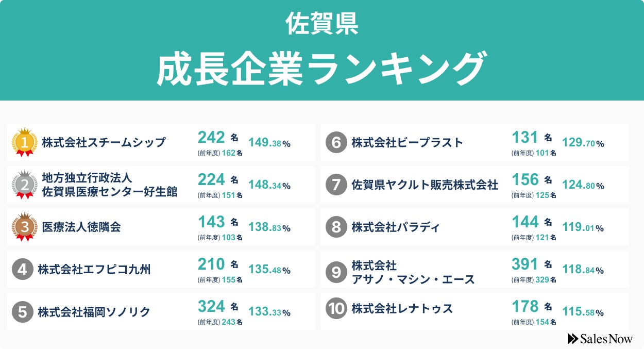Click the 391 名 employee count

pos(532,264)
